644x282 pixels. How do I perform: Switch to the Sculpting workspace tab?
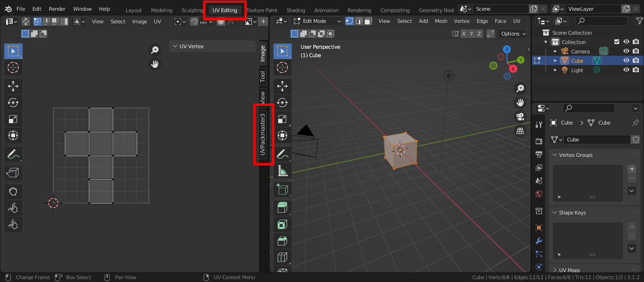pos(192,10)
